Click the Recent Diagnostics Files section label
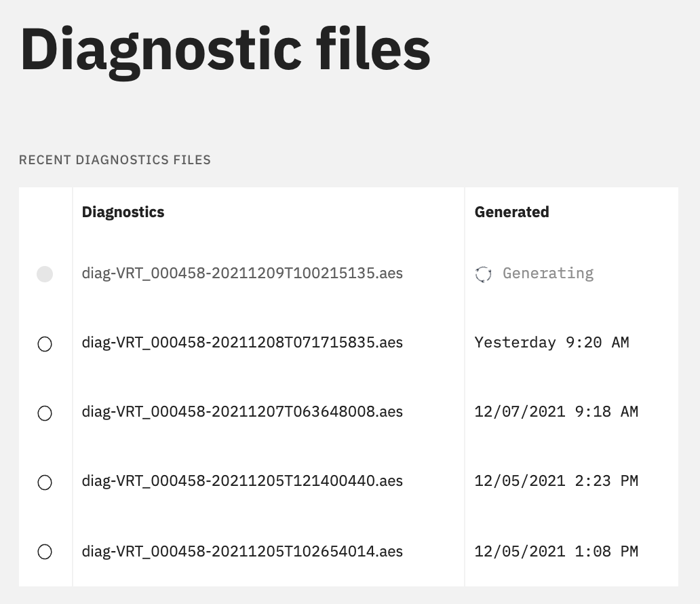 [x=115, y=160]
